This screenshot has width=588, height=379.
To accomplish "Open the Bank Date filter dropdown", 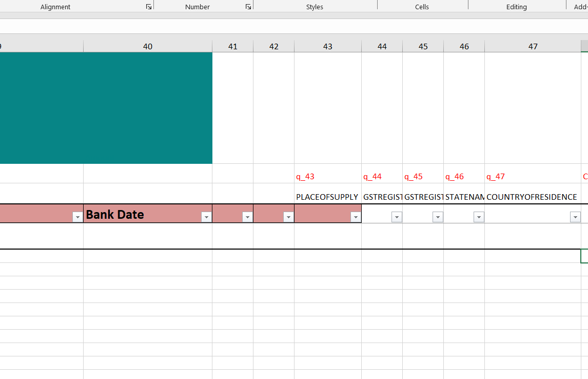I will (x=206, y=217).
